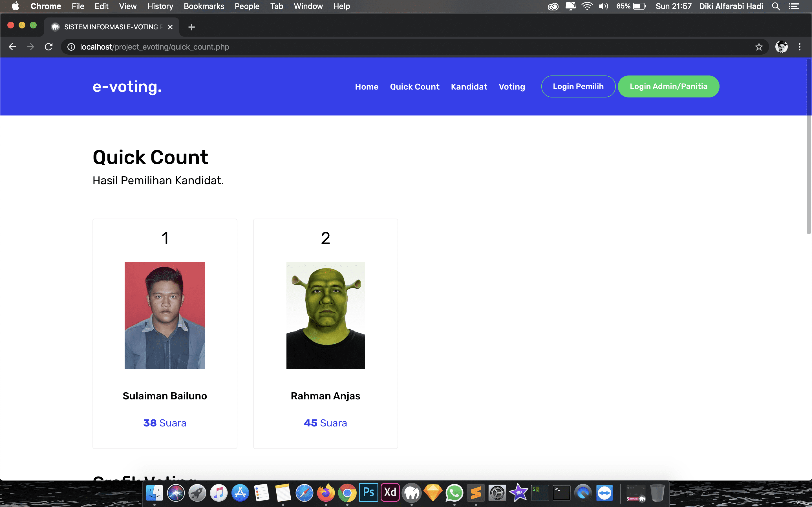Open WhatsApp from the dock
This screenshot has width=812, height=507.
coord(454,493)
